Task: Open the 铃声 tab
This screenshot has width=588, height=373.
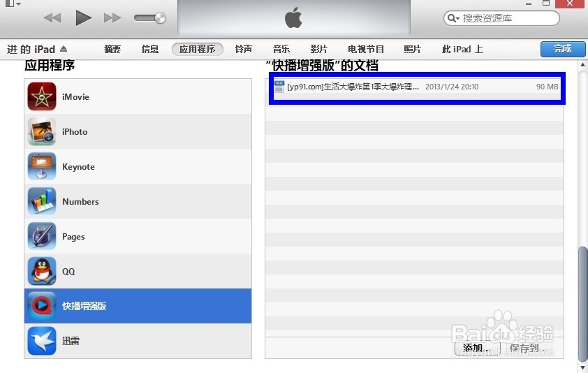Action: pyautogui.click(x=244, y=49)
